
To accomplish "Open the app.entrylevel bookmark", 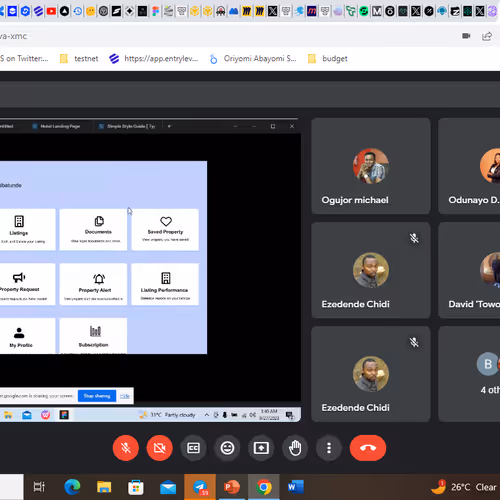I will (154, 59).
